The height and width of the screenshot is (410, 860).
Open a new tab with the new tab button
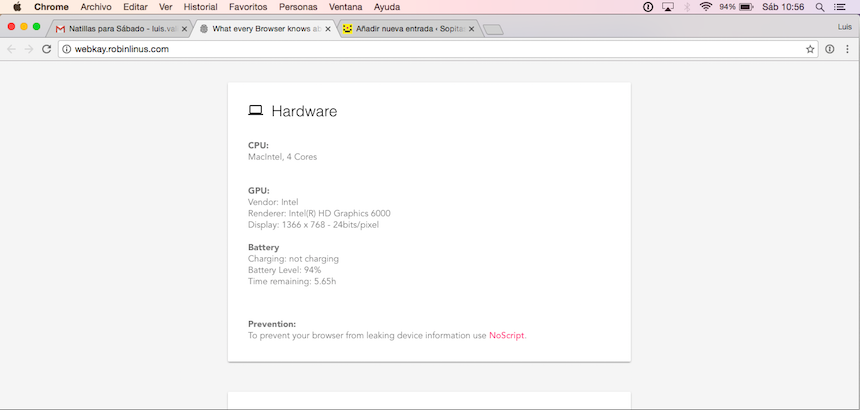pos(493,29)
